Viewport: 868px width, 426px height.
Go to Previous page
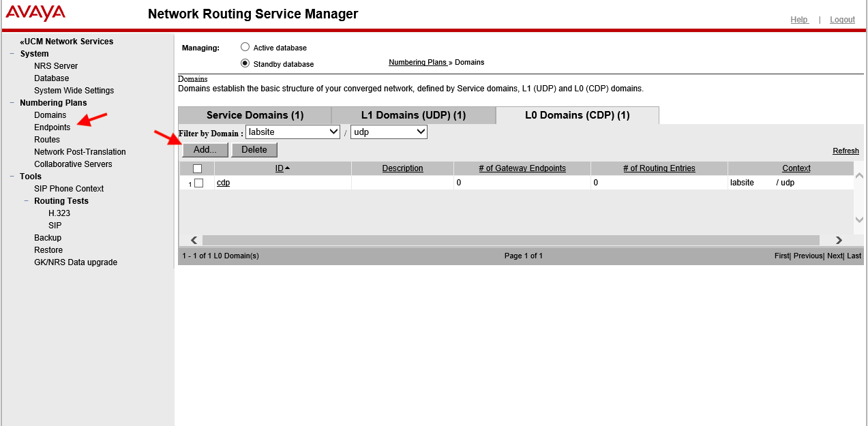809,256
